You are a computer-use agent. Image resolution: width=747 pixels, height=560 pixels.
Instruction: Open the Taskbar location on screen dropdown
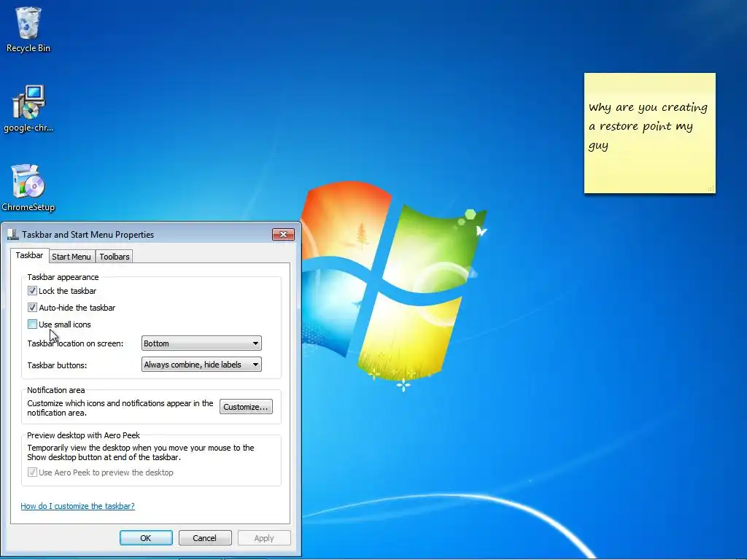(x=201, y=343)
